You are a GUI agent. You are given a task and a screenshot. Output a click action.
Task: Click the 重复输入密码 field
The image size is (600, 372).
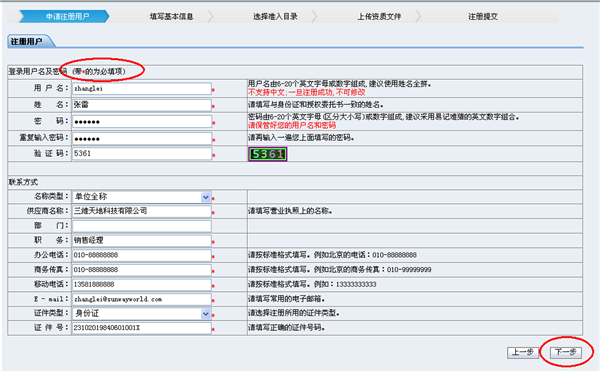(x=142, y=138)
